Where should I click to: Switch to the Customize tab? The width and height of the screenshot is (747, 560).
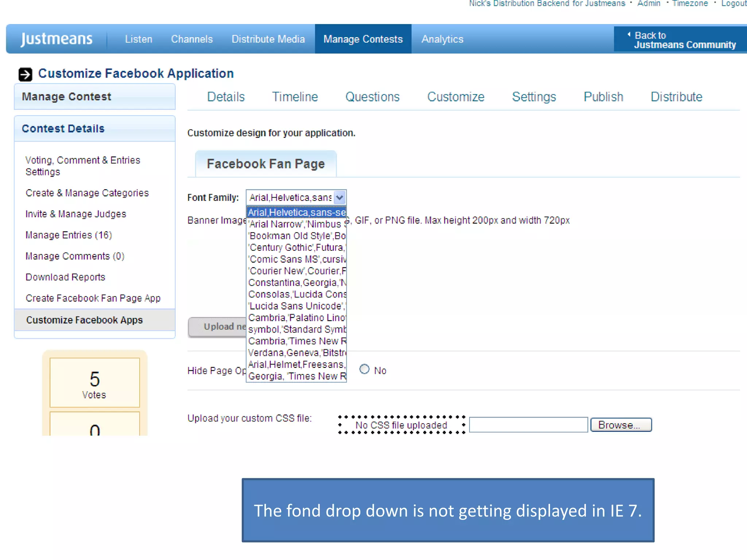tap(456, 97)
